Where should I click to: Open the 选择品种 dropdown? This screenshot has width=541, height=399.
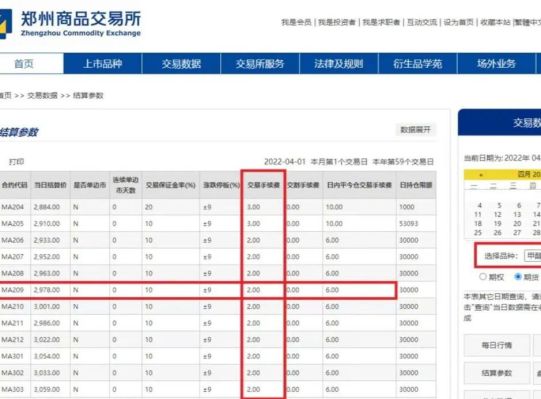click(532, 255)
